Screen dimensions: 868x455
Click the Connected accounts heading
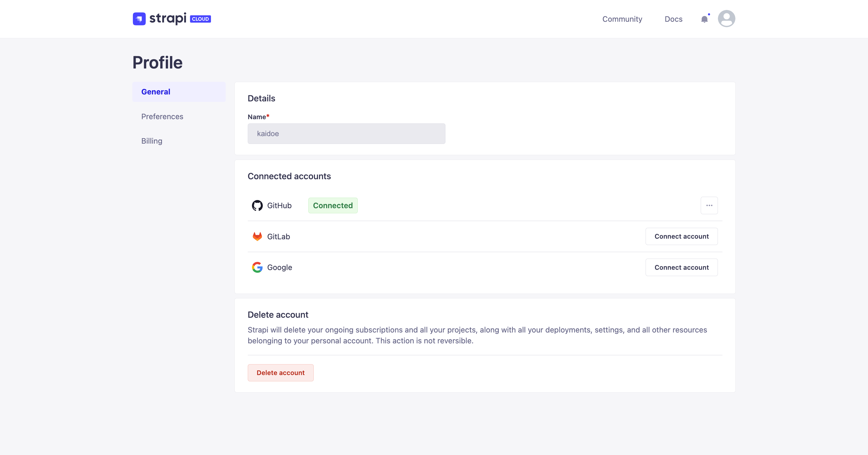pos(289,176)
